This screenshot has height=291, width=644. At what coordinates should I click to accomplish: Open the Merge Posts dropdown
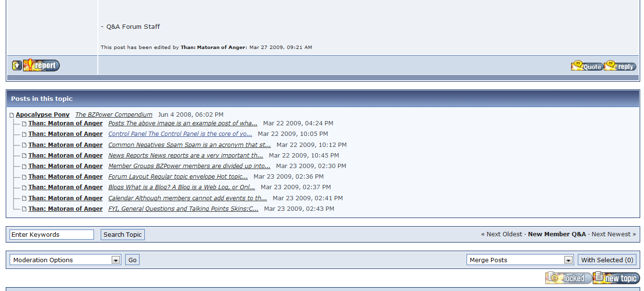pyautogui.click(x=520, y=260)
